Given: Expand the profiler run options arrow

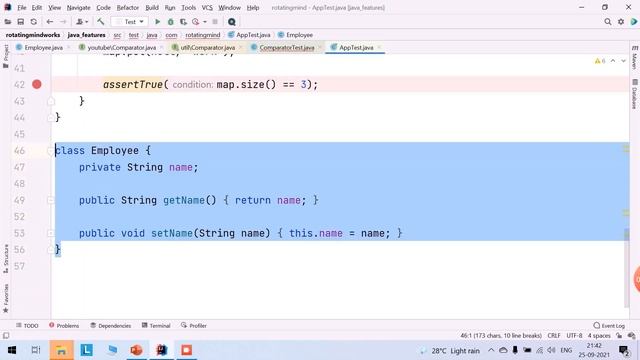Looking at the screenshot, I should point(204,22).
